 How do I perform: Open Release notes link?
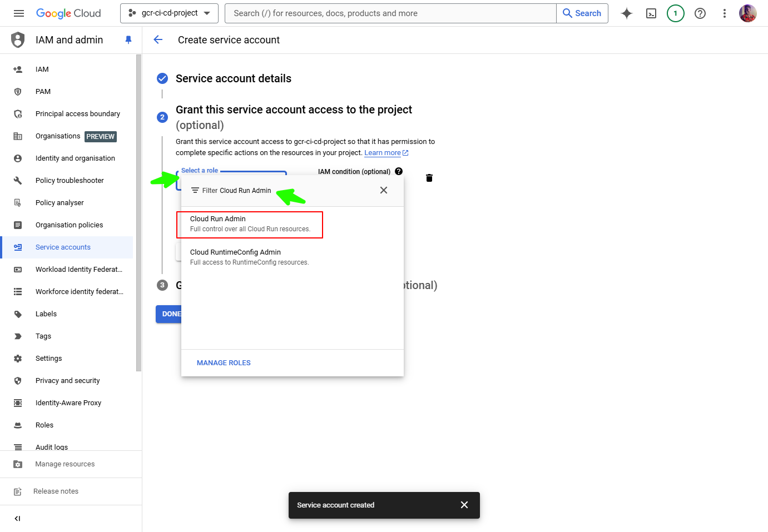[x=56, y=491]
